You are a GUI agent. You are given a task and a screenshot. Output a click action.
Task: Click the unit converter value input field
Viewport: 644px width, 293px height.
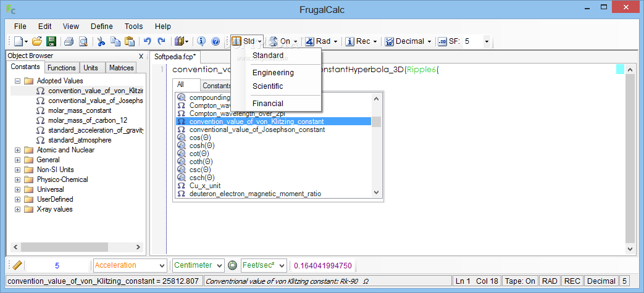click(x=57, y=265)
